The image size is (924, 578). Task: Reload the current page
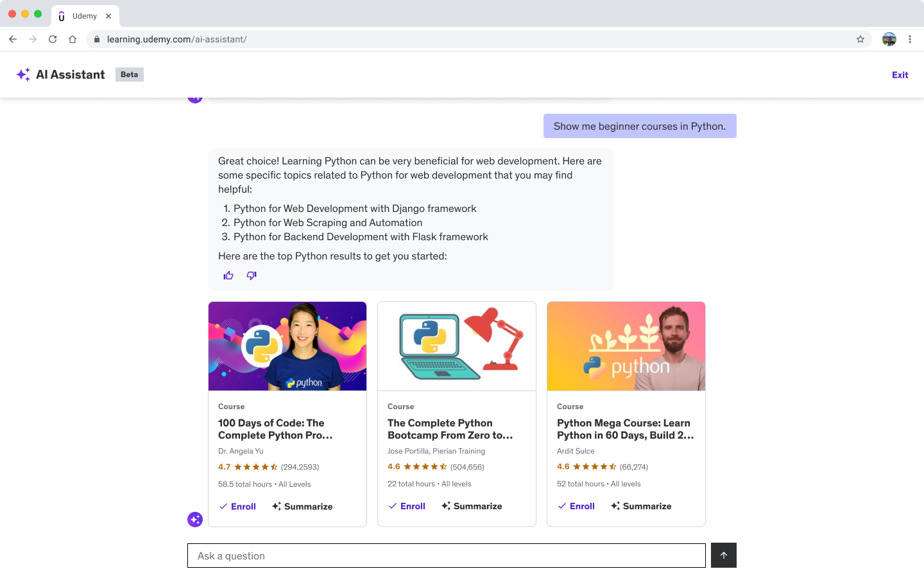coord(53,39)
